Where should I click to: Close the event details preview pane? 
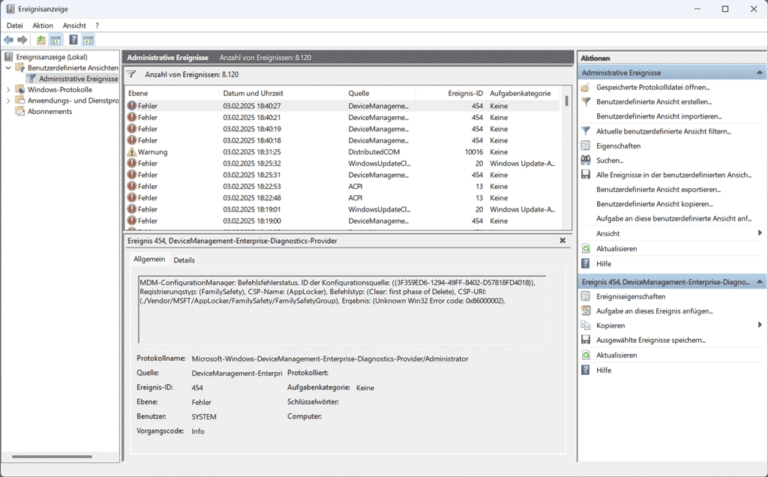[x=562, y=240]
